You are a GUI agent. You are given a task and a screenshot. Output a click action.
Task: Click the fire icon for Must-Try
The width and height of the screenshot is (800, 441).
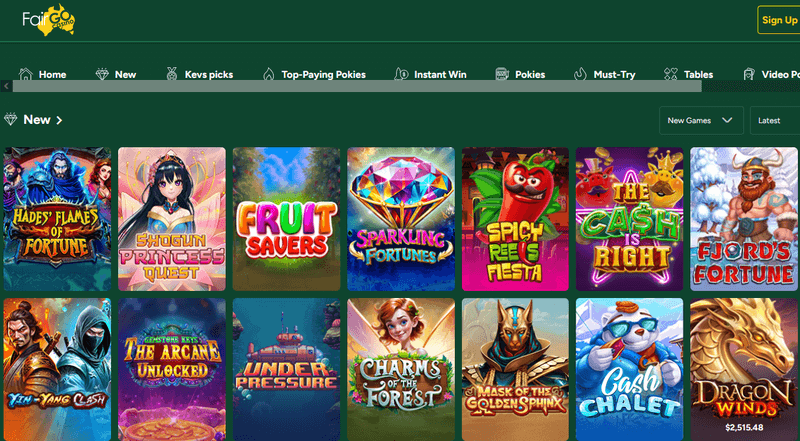point(580,75)
